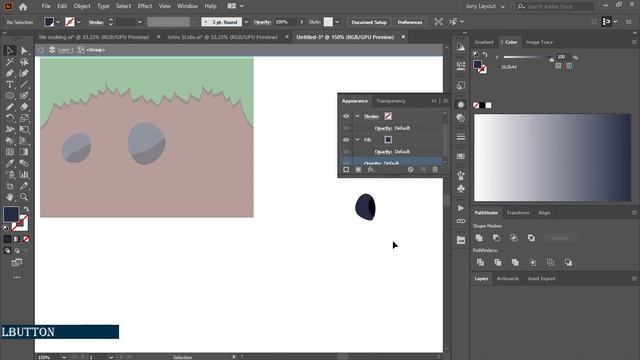Open Edit Toolbar three-dots button
Screen dimensions: 640x360
click(17, 277)
